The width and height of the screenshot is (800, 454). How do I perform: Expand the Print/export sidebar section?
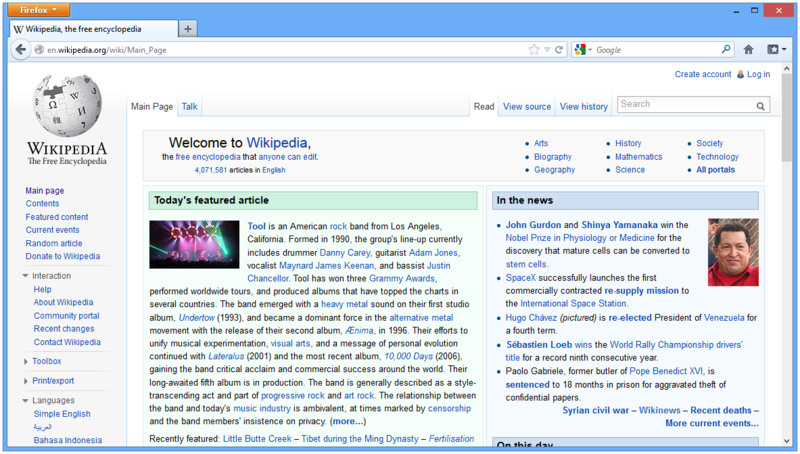[x=26, y=381]
